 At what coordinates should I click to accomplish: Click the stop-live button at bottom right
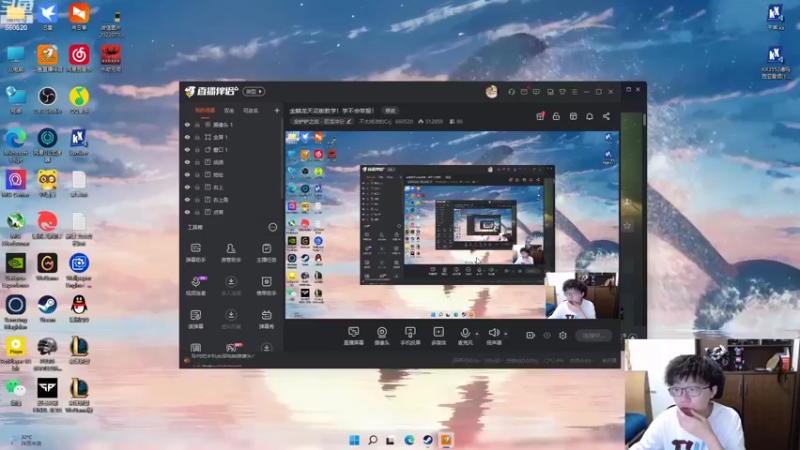pyautogui.click(x=593, y=335)
